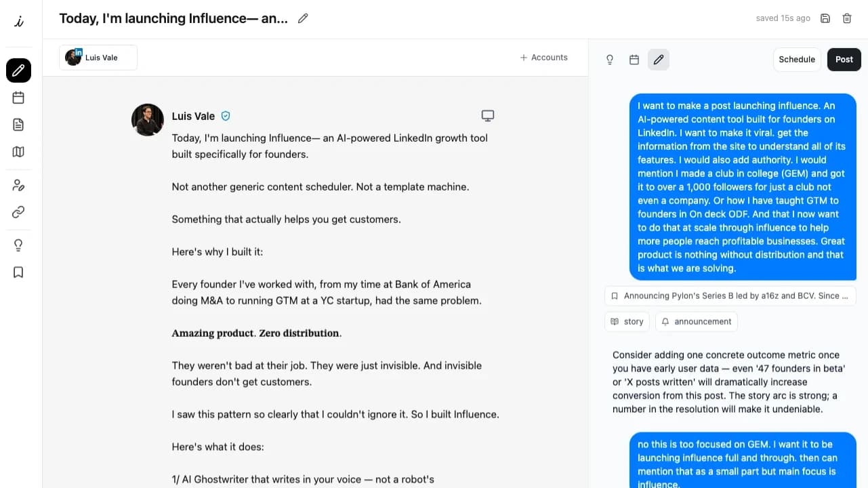Open the calendar view from the left sidebar

coord(18,98)
